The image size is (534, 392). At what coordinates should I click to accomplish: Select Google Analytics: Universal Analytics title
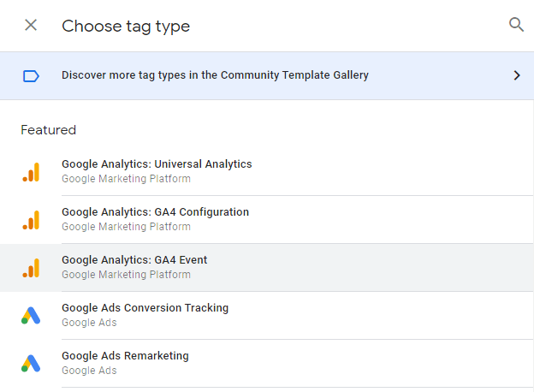tap(157, 164)
